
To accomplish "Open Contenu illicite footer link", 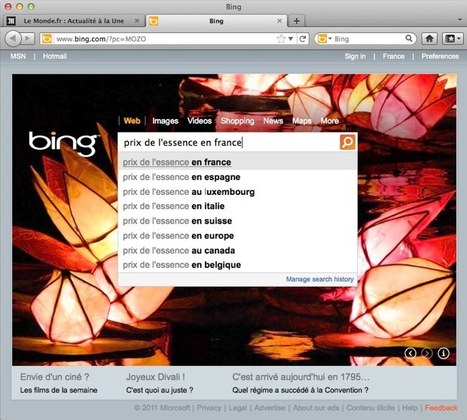I will click(x=371, y=408).
